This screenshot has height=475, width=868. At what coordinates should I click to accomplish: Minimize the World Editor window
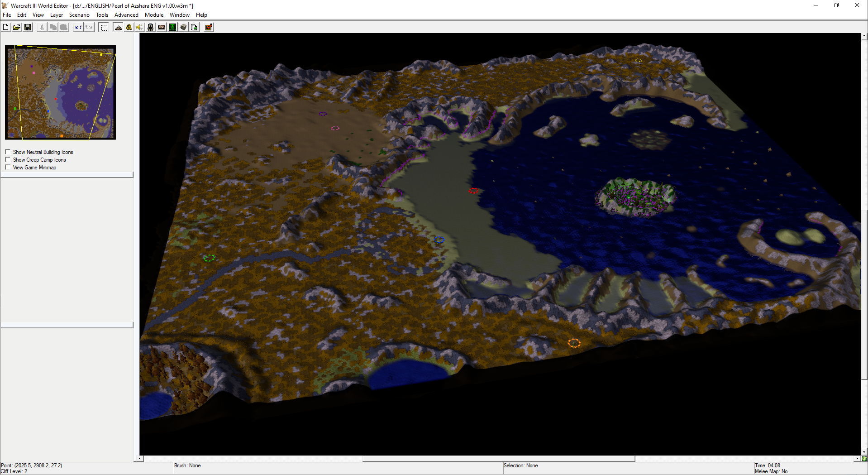click(816, 5)
